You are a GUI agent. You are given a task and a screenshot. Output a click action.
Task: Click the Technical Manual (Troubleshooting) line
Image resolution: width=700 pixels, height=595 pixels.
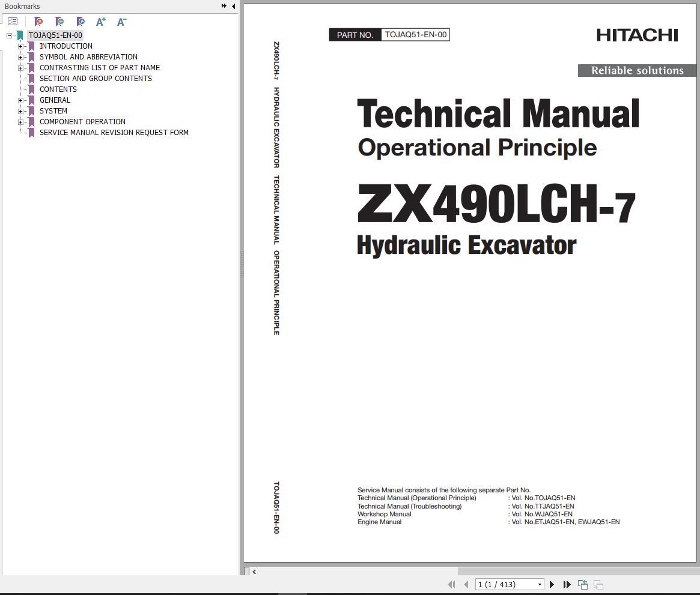[409, 506]
